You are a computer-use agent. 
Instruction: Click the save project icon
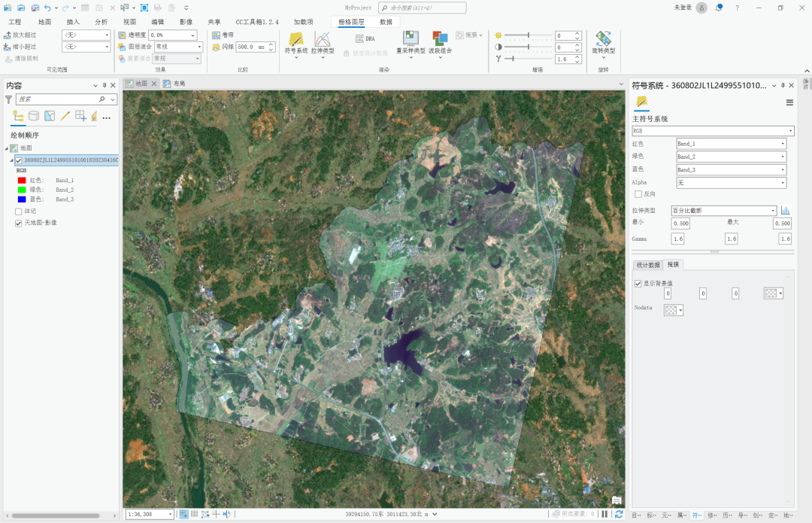35,8
